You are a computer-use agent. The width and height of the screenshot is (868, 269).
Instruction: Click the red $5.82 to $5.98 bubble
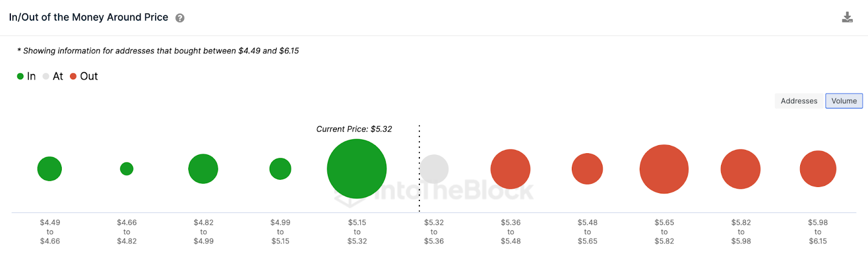click(x=741, y=169)
